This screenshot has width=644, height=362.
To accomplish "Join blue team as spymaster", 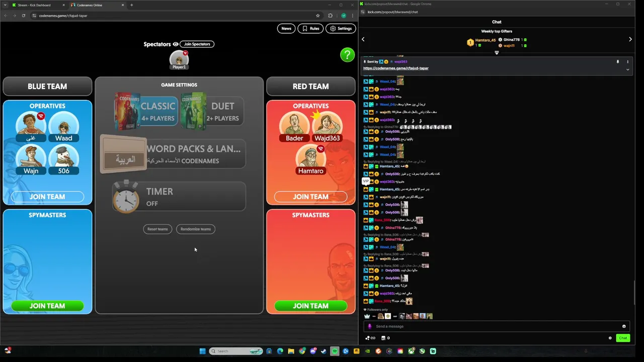I will coord(47,306).
